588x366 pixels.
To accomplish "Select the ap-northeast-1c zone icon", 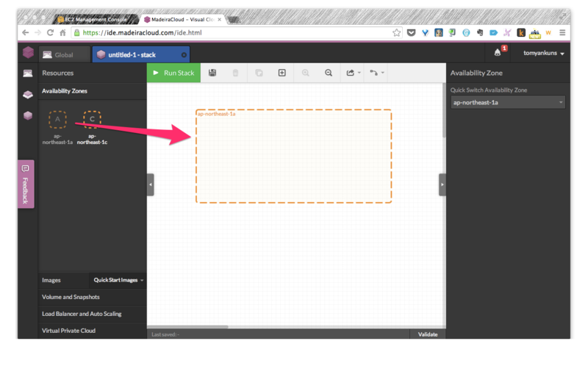I will 92,120.
